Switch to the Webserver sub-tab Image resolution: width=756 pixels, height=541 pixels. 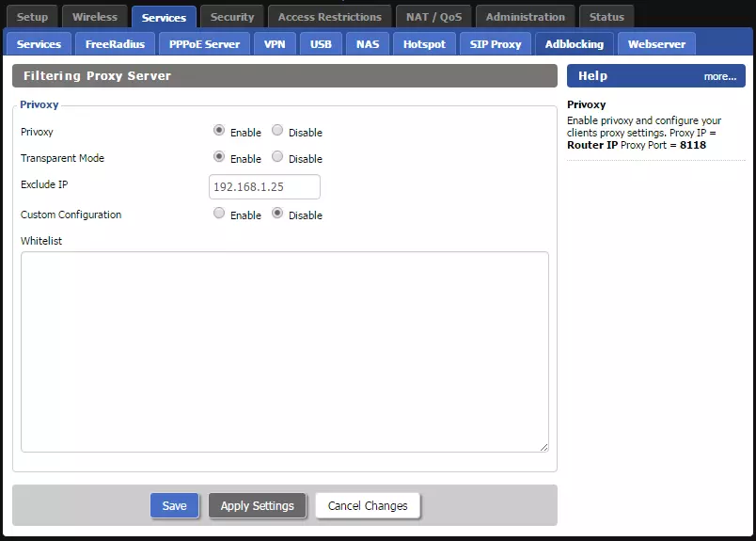(656, 44)
